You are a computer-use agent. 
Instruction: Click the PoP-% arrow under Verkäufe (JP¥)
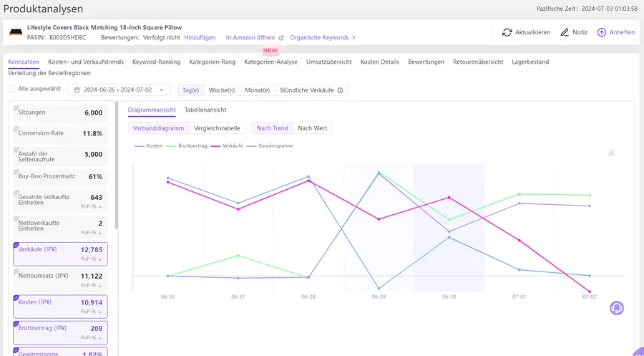(99, 259)
